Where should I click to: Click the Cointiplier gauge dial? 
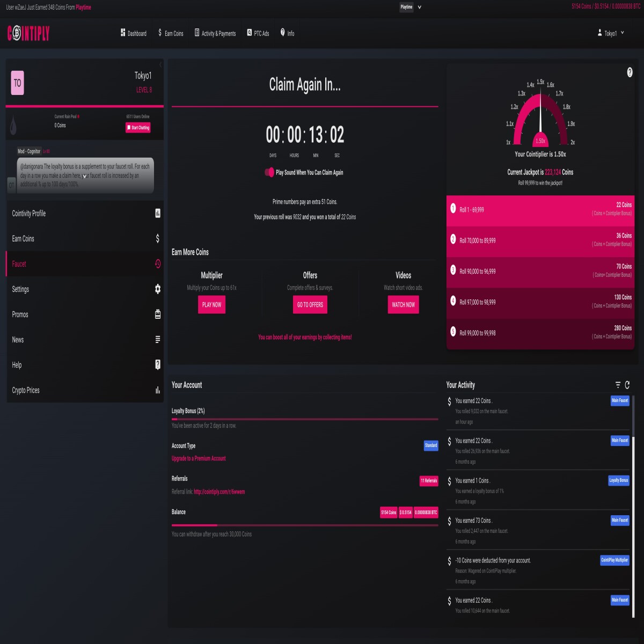540,118
